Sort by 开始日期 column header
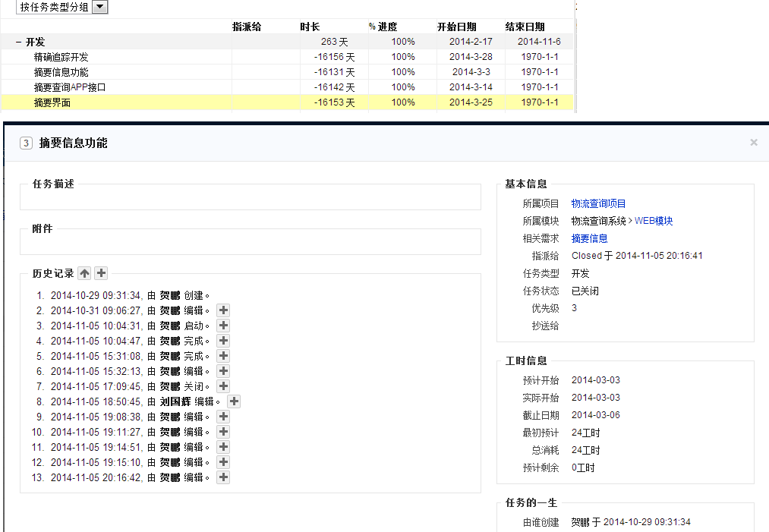Screen dimensions: 769x532 point(456,27)
